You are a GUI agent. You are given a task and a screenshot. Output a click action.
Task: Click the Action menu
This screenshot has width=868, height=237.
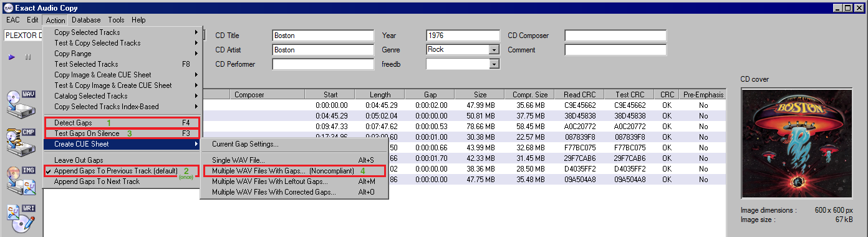coord(55,21)
